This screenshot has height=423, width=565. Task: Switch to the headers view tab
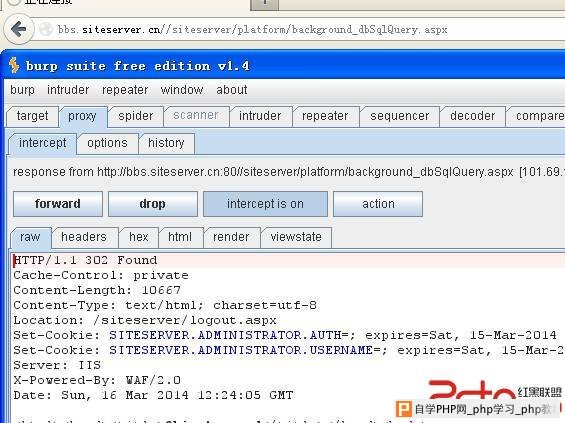point(84,237)
